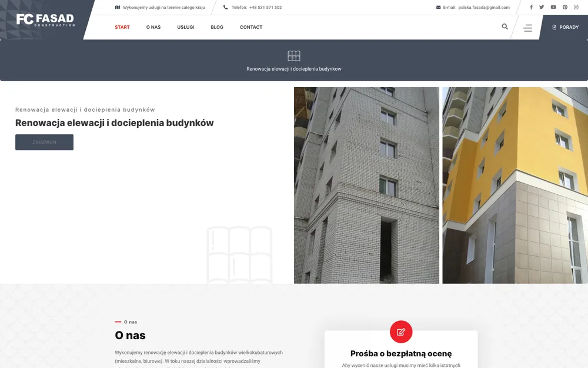Screen dimensions: 588x368
Task: Open the O NAS menu item
Action: coord(153,27)
